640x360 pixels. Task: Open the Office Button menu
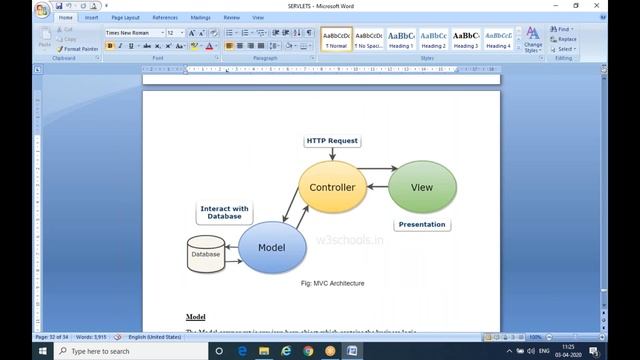[x=42, y=10]
